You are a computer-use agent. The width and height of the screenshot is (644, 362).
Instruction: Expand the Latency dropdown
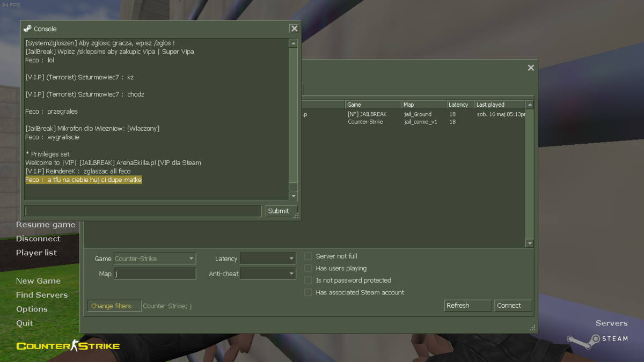pos(268,258)
